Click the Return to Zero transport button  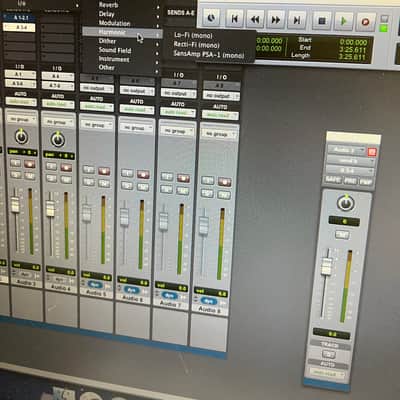tap(234, 19)
